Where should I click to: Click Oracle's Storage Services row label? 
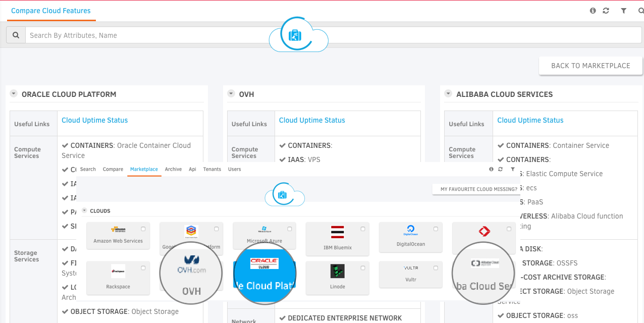coord(26,256)
